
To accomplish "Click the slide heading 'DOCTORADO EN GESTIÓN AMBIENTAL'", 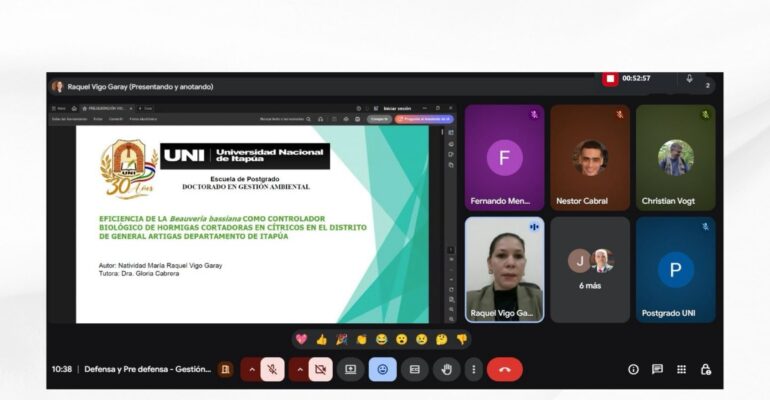I will tap(246, 187).
